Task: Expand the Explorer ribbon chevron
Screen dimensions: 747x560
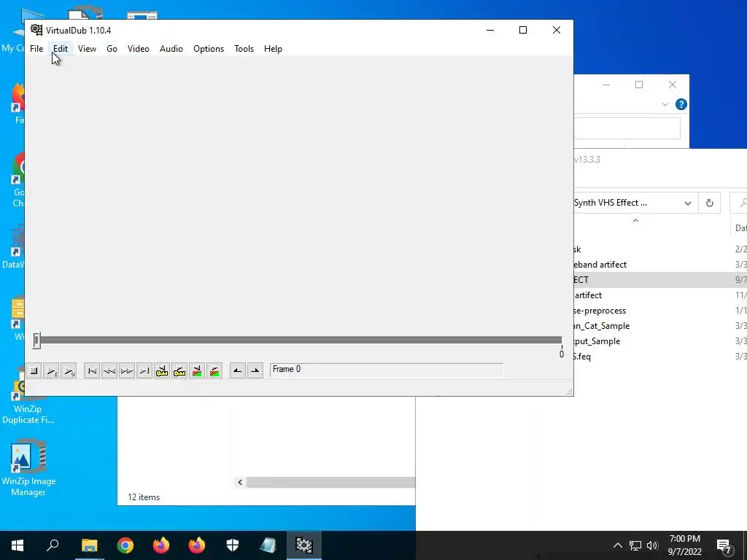Action: pos(665,104)
